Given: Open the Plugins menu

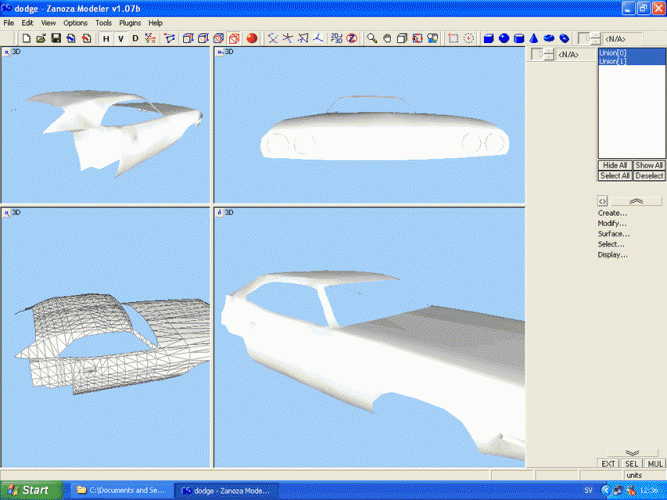Looking at the screenshot, I should (130, 22).
